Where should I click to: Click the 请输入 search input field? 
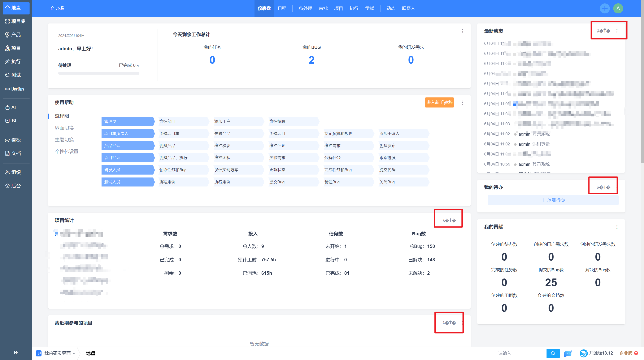pos(520,353)
